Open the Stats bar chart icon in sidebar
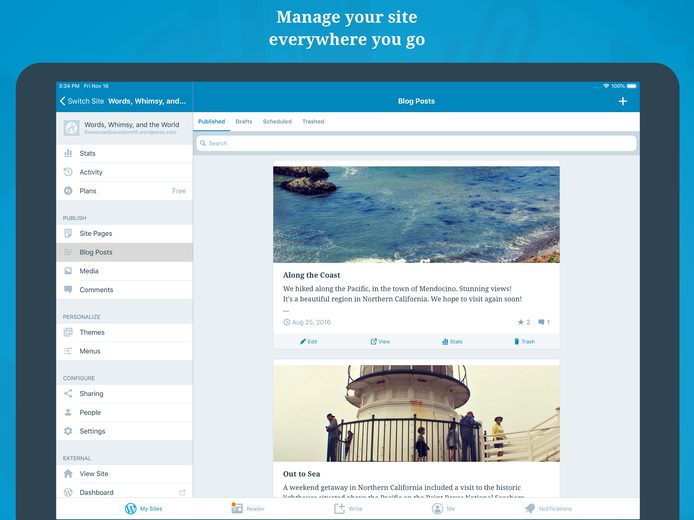694x520 pixels. tap(68, 153)
